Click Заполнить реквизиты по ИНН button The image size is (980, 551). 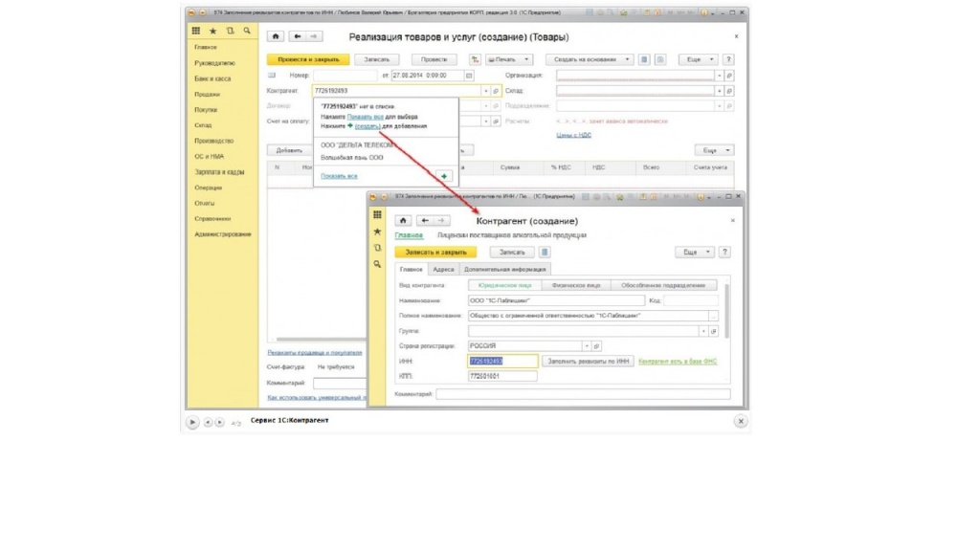pos(588,361)
